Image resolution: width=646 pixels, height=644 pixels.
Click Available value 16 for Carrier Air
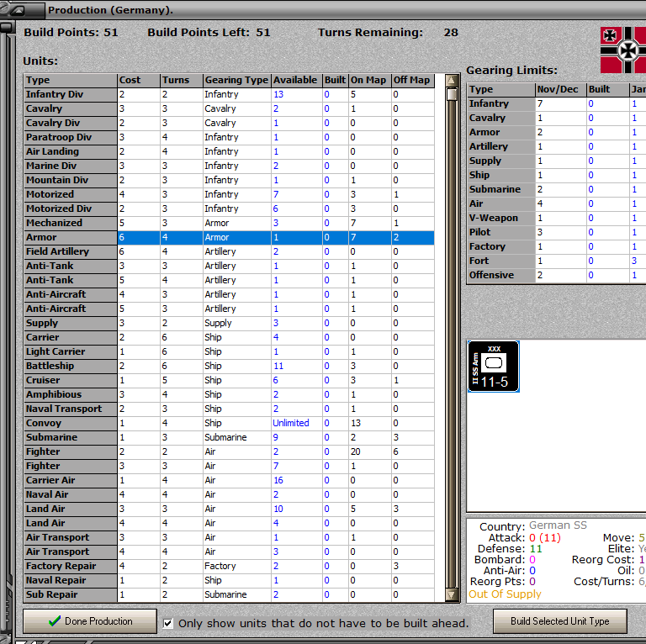278,480
